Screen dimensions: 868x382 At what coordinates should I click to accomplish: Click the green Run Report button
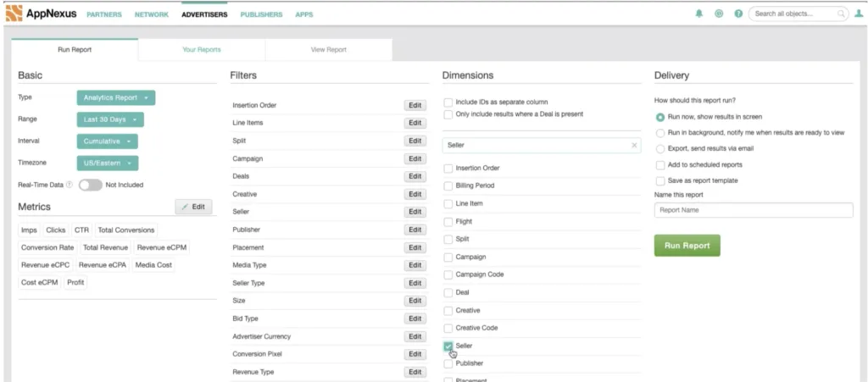(687, 246)
